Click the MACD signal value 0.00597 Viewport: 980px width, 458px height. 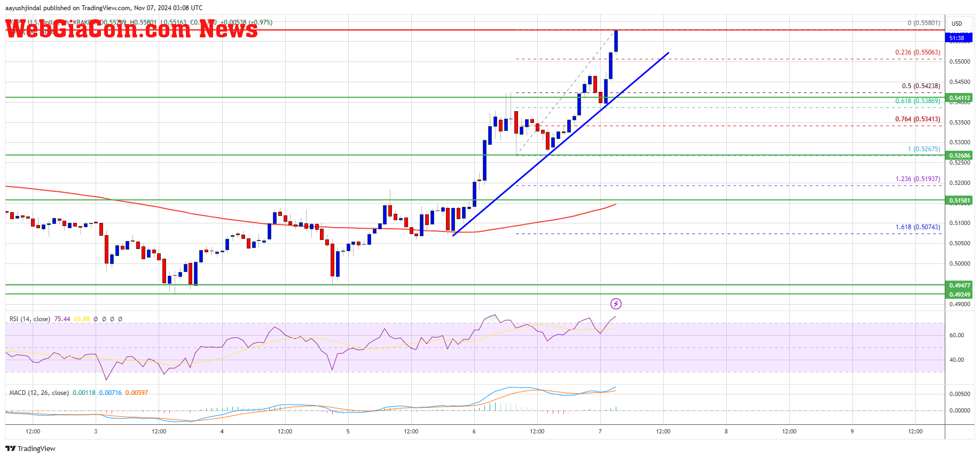point(137,393)
